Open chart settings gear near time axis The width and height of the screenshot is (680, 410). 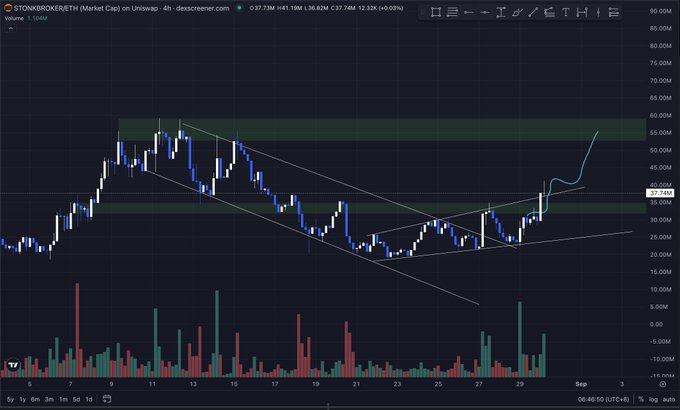click(x=662, y=384)
